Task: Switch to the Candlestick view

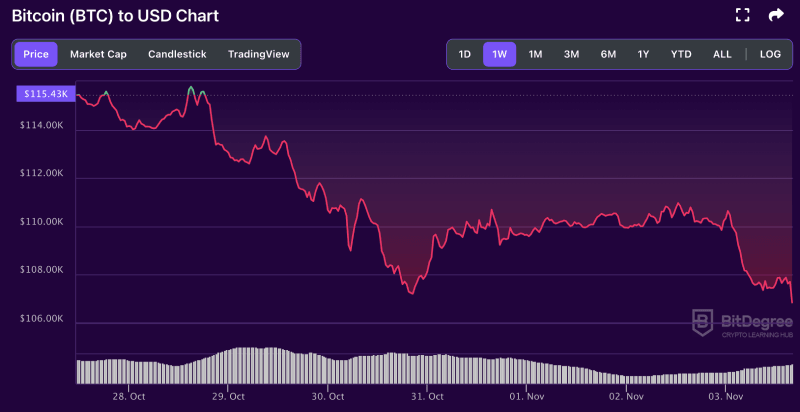Action: (177, 54)
